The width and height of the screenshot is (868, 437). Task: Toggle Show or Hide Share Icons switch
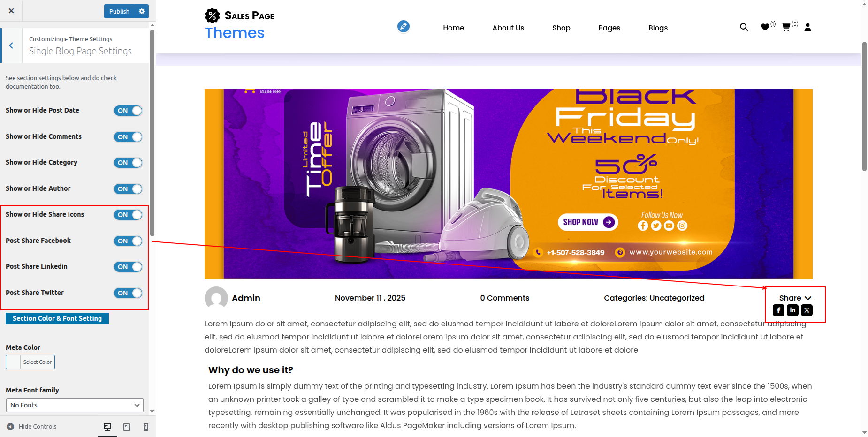click(128, 215)
